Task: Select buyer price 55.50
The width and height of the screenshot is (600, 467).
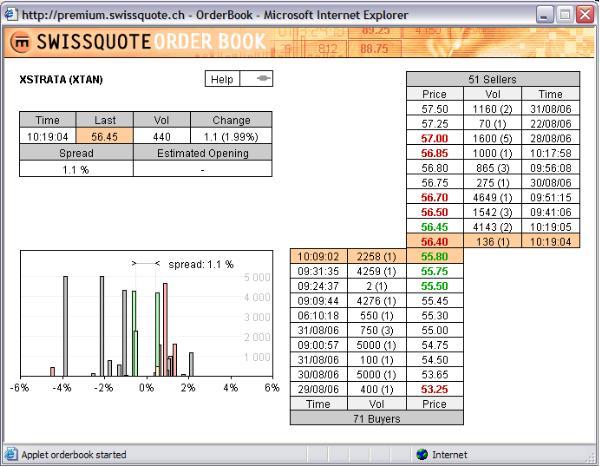Action: pyautogui.click(x=435, y=286)
